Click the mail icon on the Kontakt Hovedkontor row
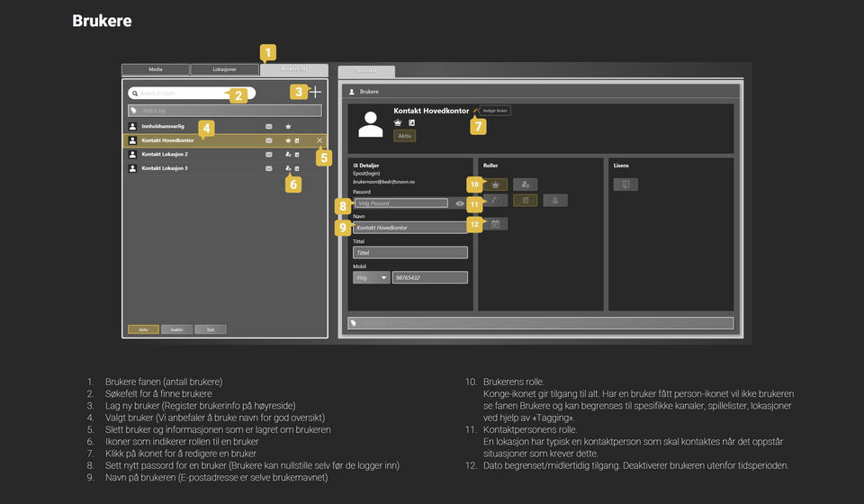Viewport: 864px width, 504px height. pos(269,140)
